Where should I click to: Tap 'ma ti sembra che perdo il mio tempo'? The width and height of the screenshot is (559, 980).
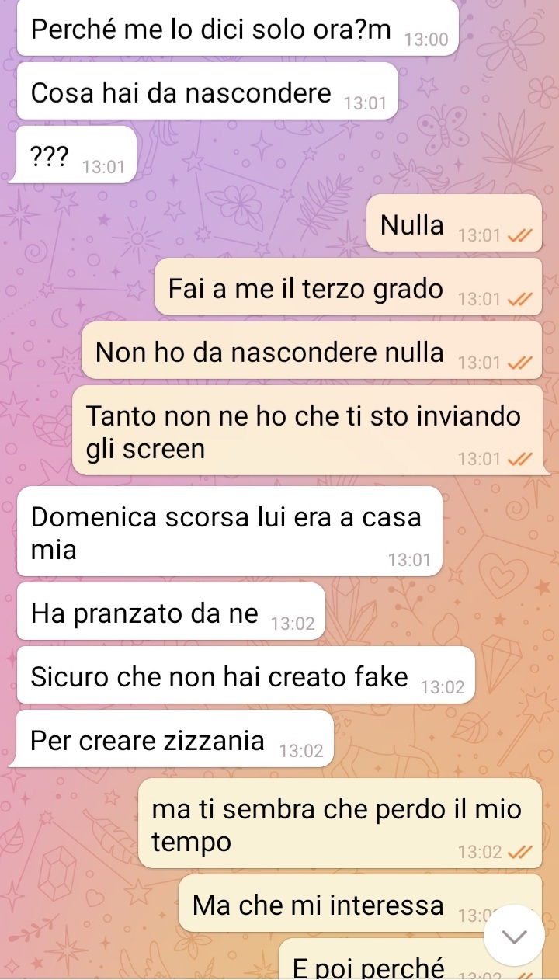pyautogui.click(x=340, y=823)
